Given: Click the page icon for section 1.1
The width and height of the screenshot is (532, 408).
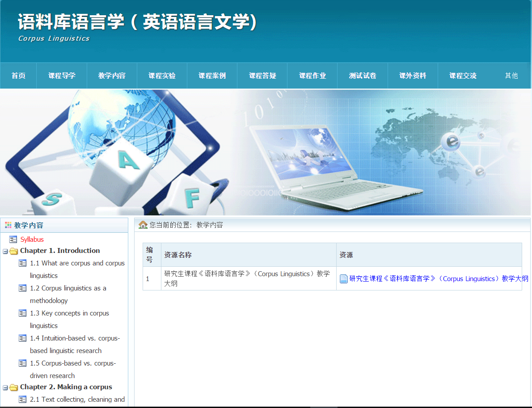Looking at the screenshot, I should [23, 263].
